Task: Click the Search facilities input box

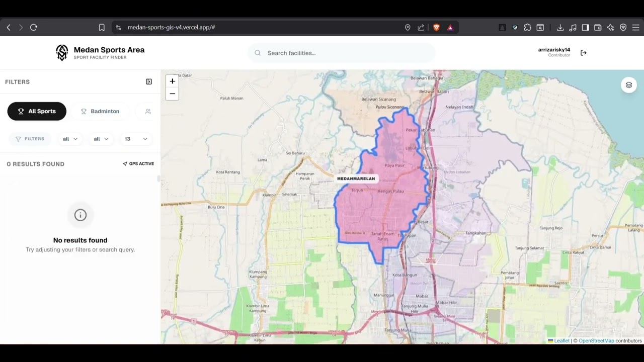Action: point(342,53)
